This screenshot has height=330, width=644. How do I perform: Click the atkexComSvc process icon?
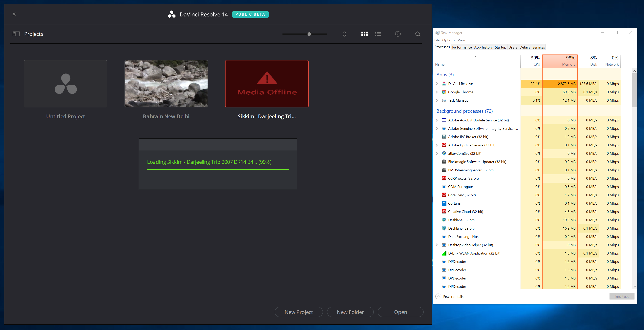coord(444,153)
